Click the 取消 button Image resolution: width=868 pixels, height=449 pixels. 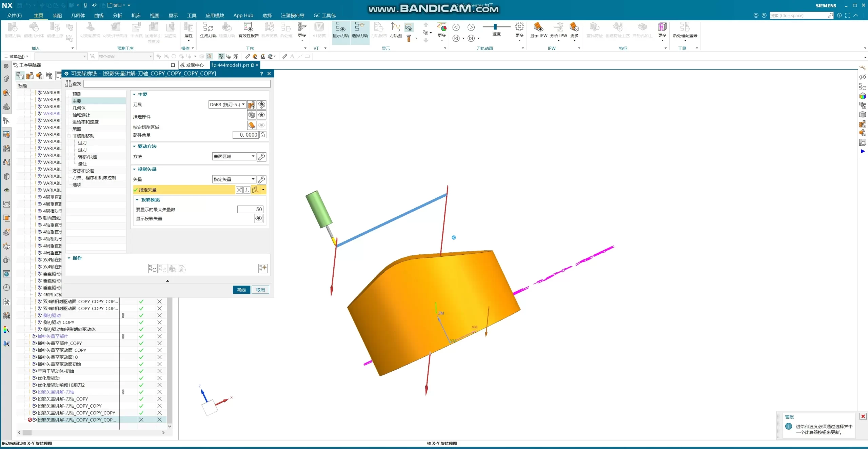[x=260, y=290]
